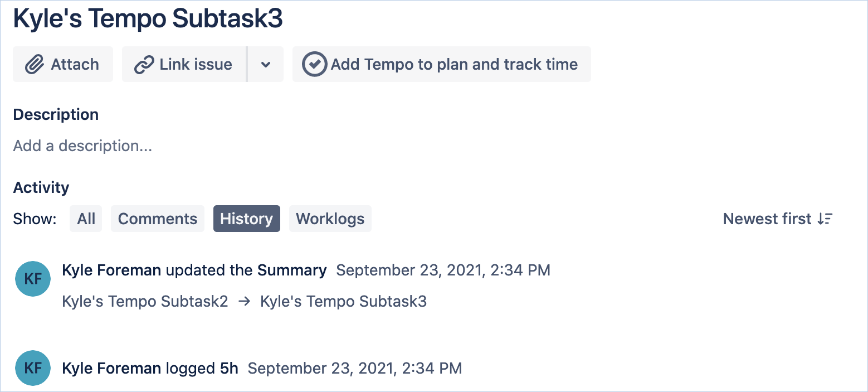This screenshot has width=868, height=392.
Task: Click the paperclip Attach icon
Action: click(x=34, y=64)
